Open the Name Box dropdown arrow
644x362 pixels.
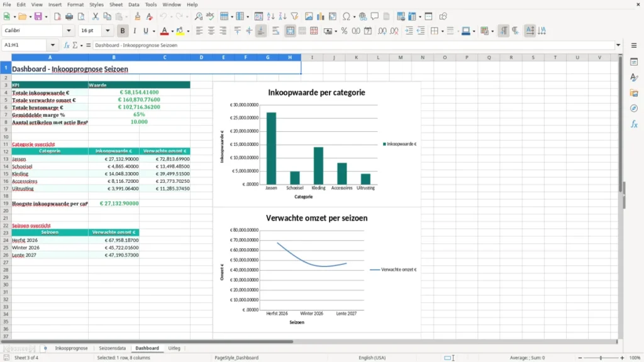pos(53,45)
